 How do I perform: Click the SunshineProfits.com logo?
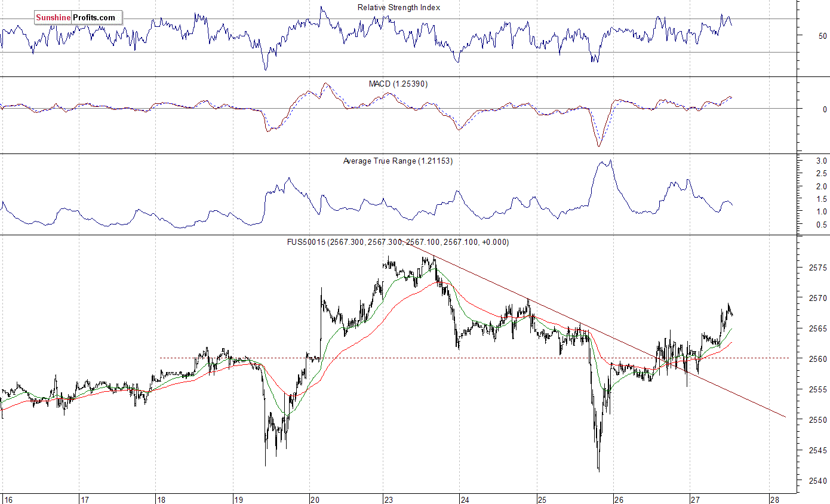[78, 18]
